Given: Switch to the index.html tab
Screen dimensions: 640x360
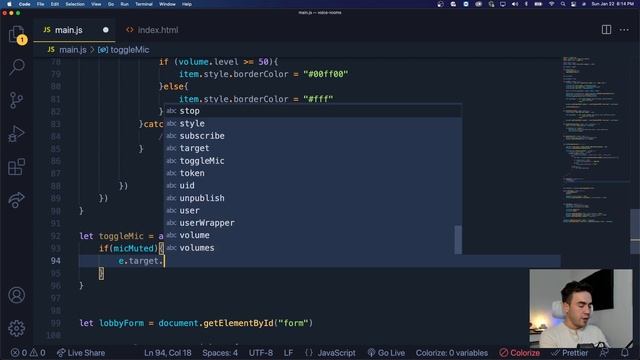Looking at the screenshot, I should pos(153,30).
